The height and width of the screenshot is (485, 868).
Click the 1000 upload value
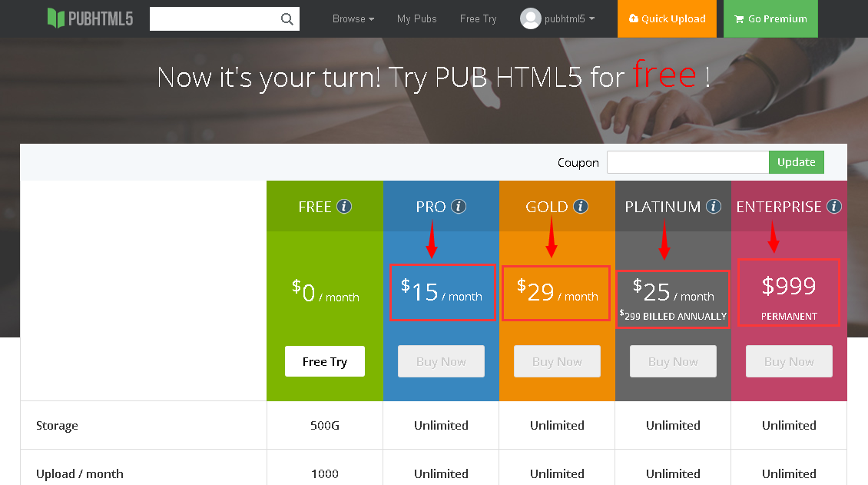pyautogui.click(x=325, y=474)
